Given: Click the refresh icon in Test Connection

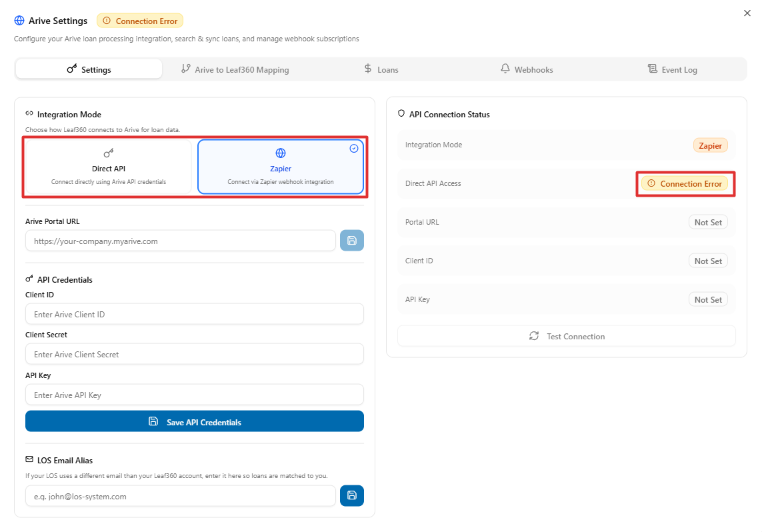Looking at the screenshot, I should point(534,336).
